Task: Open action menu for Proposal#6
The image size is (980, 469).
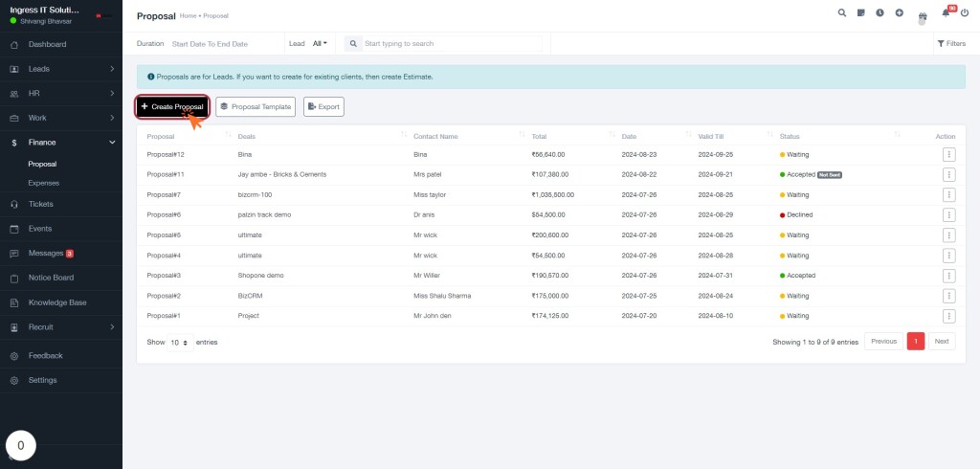Action: click(x=948, y=215)
